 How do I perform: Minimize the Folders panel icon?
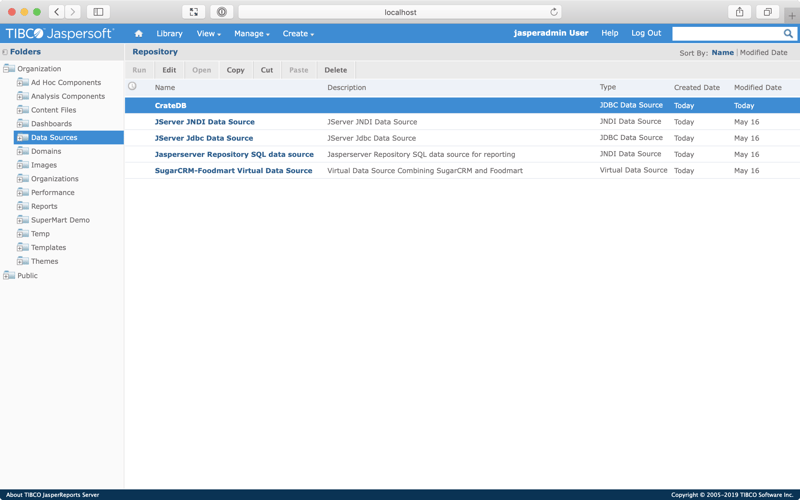coord(5,52)
